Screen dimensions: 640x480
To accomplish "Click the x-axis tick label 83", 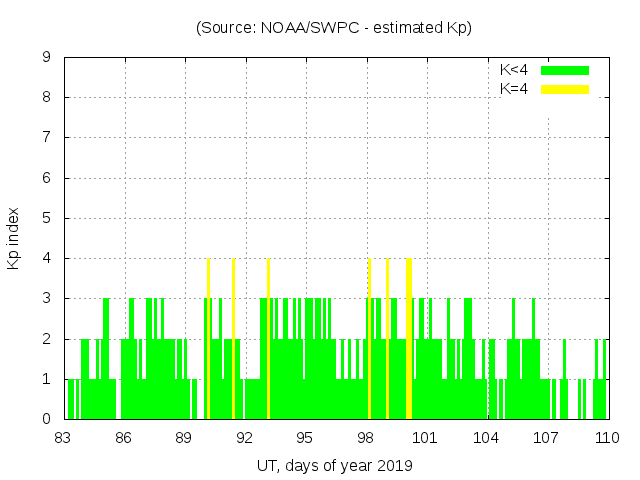I will point(64,438).
